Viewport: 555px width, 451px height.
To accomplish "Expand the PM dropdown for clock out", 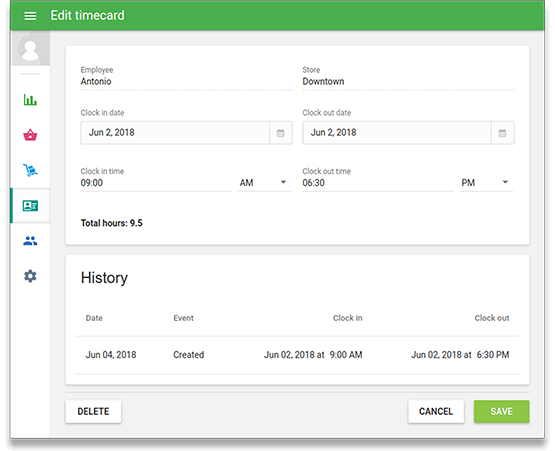I will (486, 183).
